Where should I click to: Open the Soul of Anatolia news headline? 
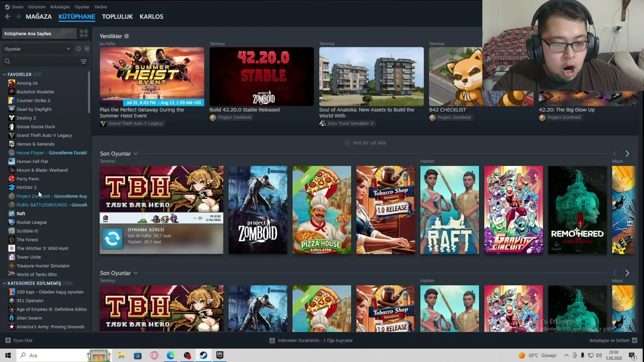tap(367, 113)
